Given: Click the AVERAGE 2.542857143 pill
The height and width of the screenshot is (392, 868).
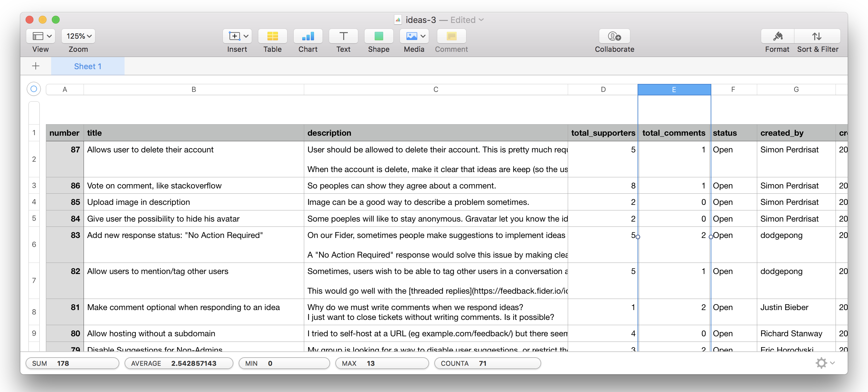Looking at the screenshot, I should tap(179, 363).
